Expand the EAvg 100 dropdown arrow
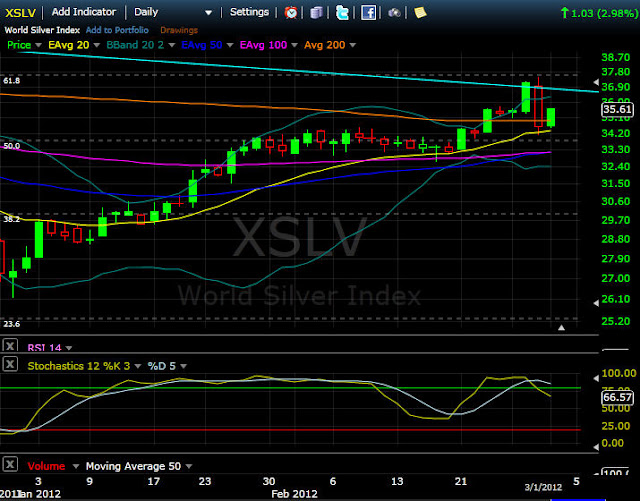Screen dimensions: 640x501 (x=294, y=45)
